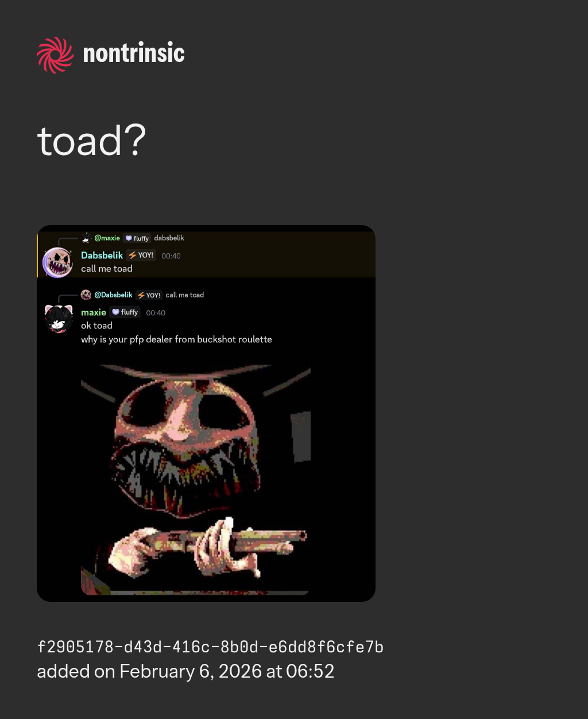Click the fluffy heart server tag
588x719 pixels.
pos(125,312)
